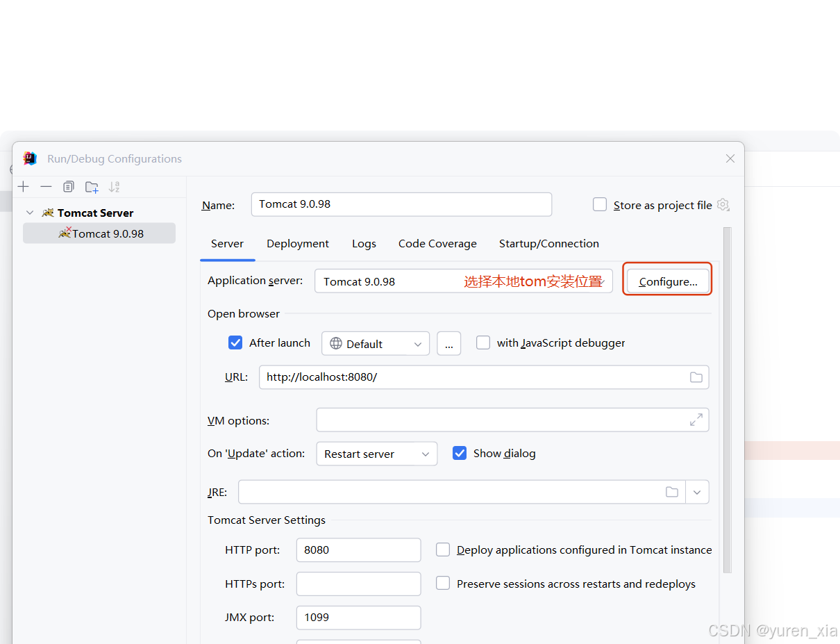840x644 pixels.
Task: Click the ... browser selection button
Action: (x=448, y=344)
